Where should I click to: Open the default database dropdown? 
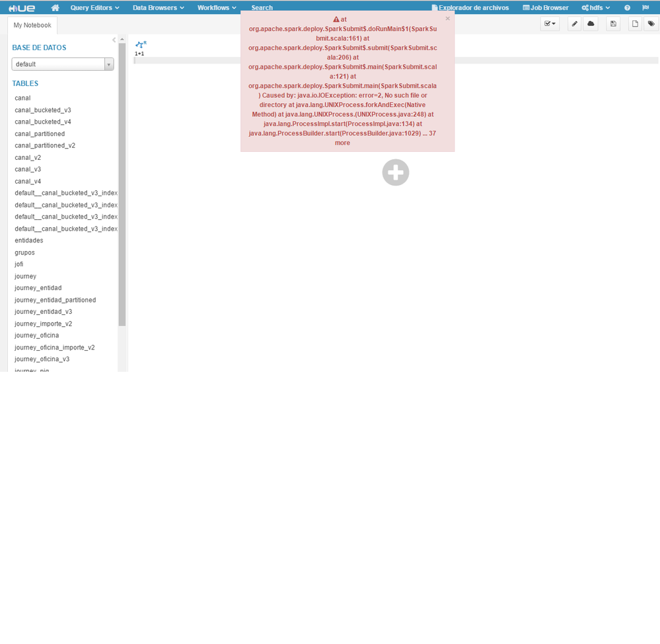pyautogui.click(x=63, y=64)
